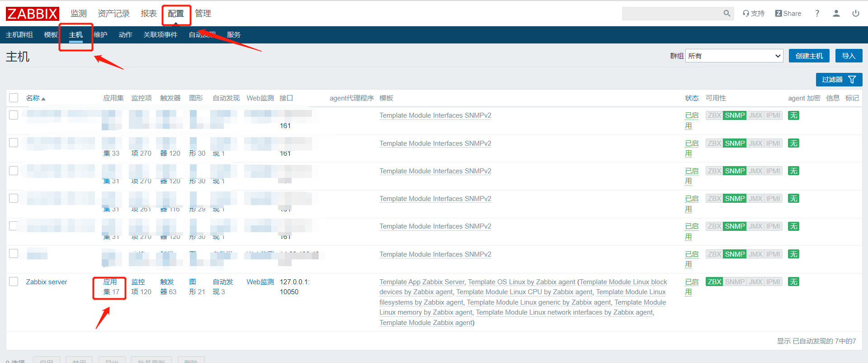Click the 无 encryption badge in first row
Screen dimensions: 868x363
tap(793, 115)
